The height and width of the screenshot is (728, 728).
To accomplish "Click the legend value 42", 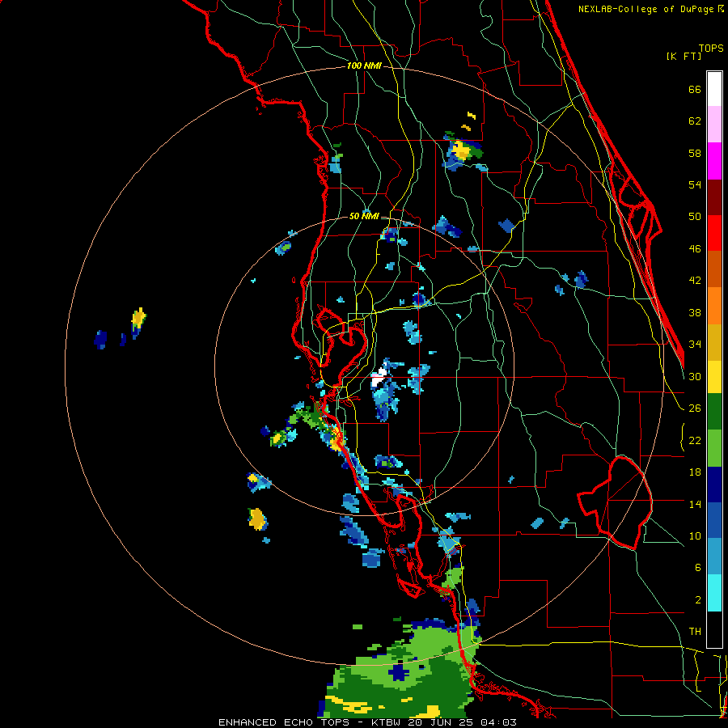I will (695, 281).
